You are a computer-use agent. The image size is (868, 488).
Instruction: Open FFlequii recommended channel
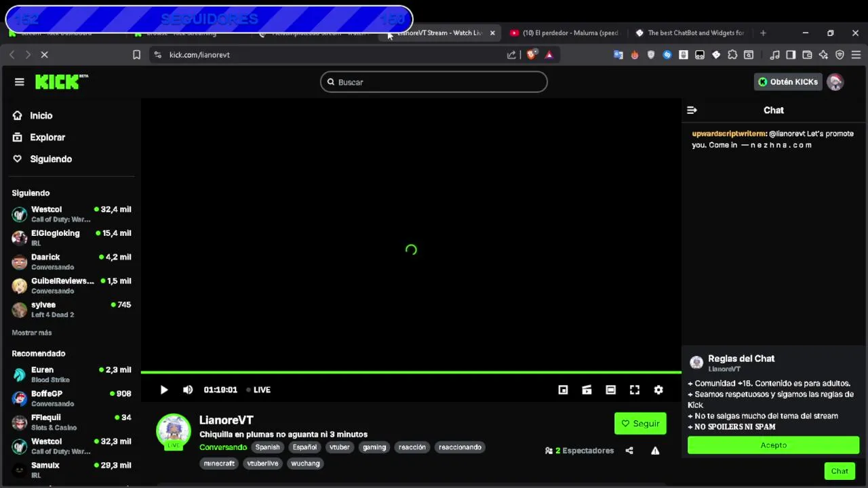(71, 422)
